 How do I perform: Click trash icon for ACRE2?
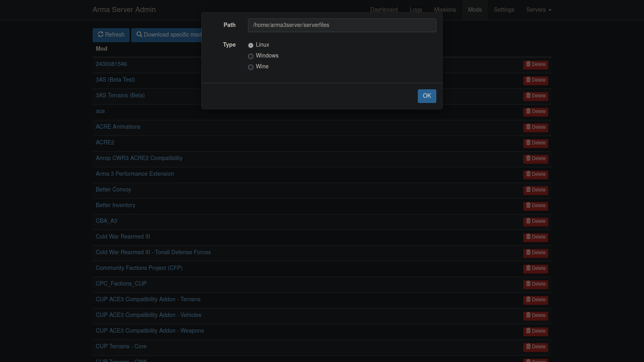coord(528,143)
